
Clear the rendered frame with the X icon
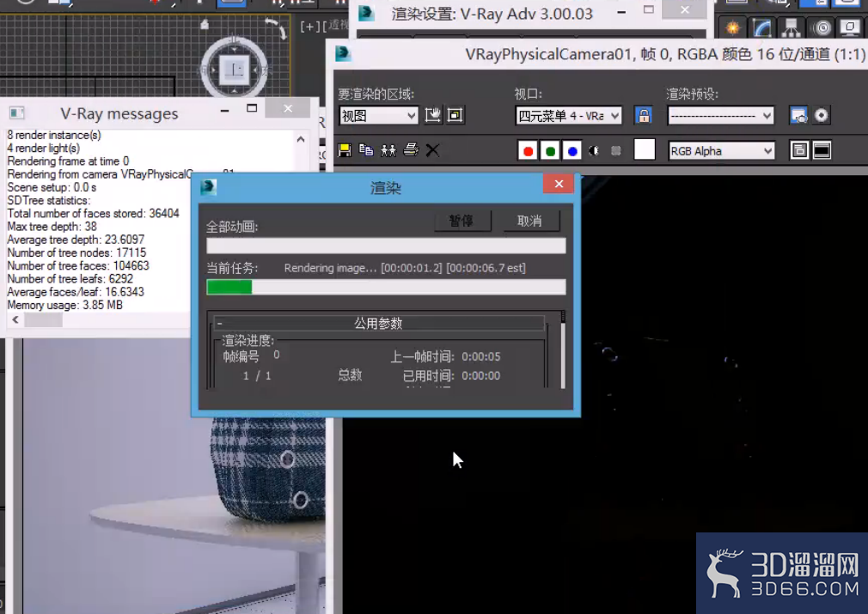click(432, 150)
